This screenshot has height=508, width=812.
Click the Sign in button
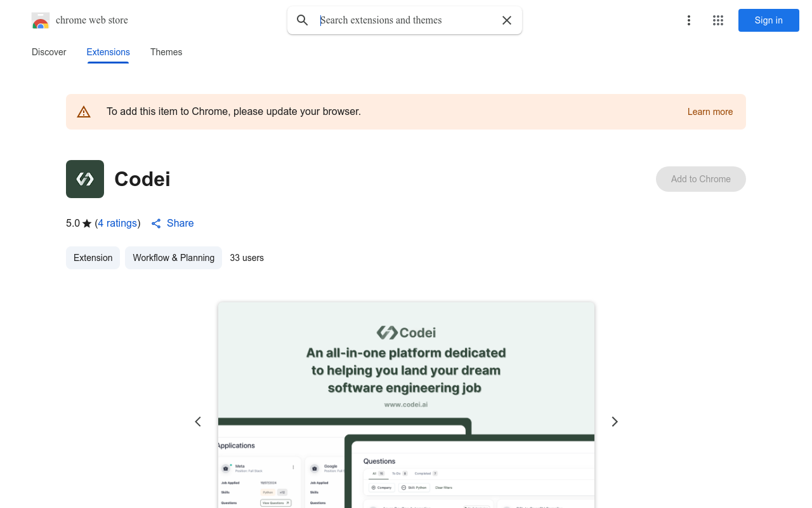pos(769,20)
